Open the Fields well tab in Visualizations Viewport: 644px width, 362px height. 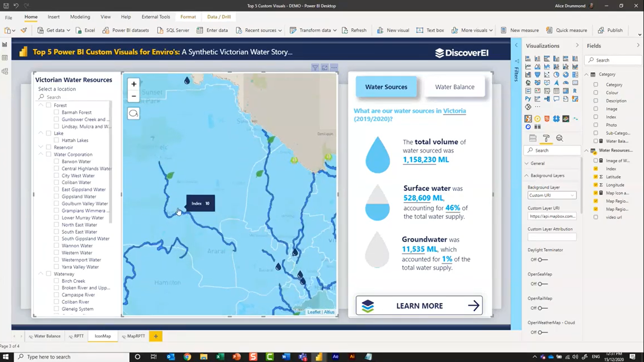(533, 138)
